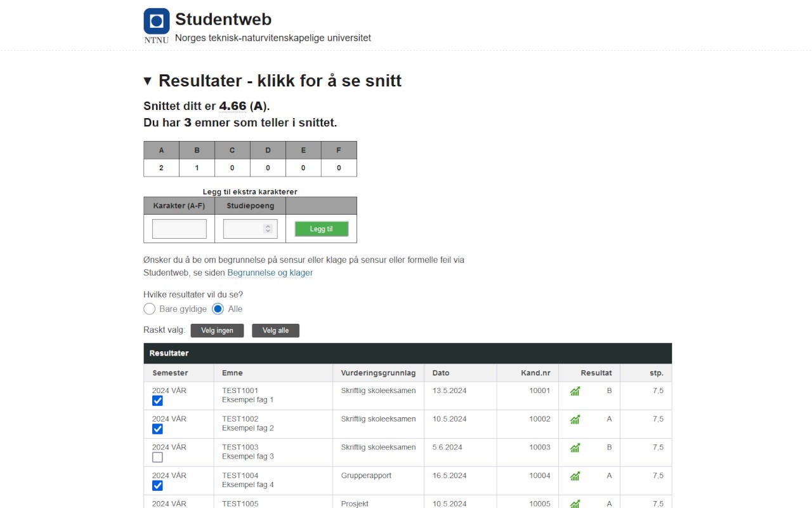Click candidate number 10003
Image resolution: width=812 pixels, height=508 pixels.
tap(540, 447)
